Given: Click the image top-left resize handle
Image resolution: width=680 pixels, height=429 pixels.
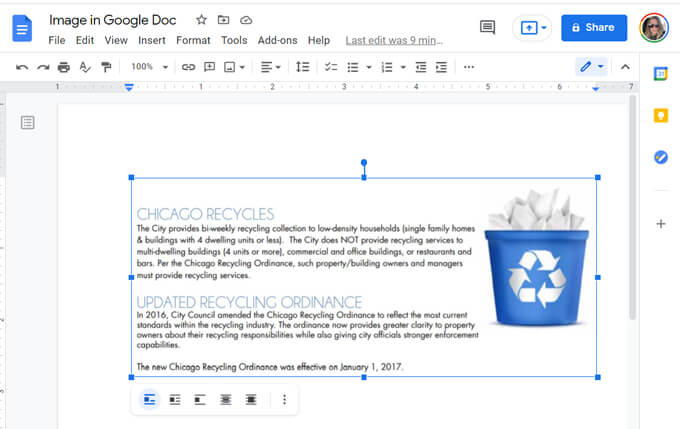Looking at the screenshot, I should pos(131,177).
